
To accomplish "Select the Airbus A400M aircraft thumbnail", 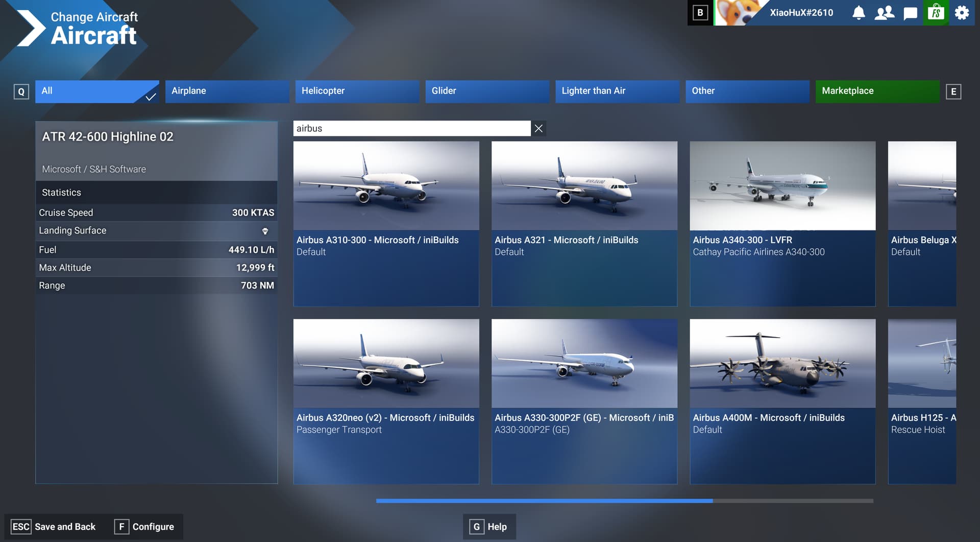I will click(782, 364).
